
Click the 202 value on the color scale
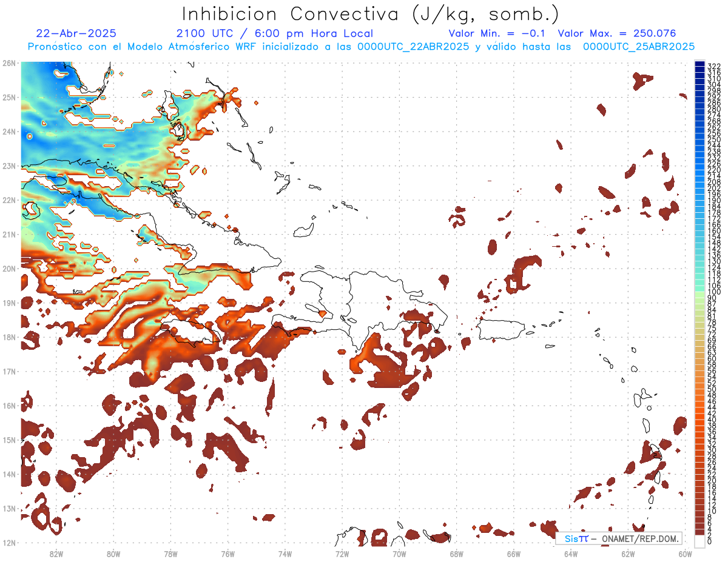(x=714, y=188)
